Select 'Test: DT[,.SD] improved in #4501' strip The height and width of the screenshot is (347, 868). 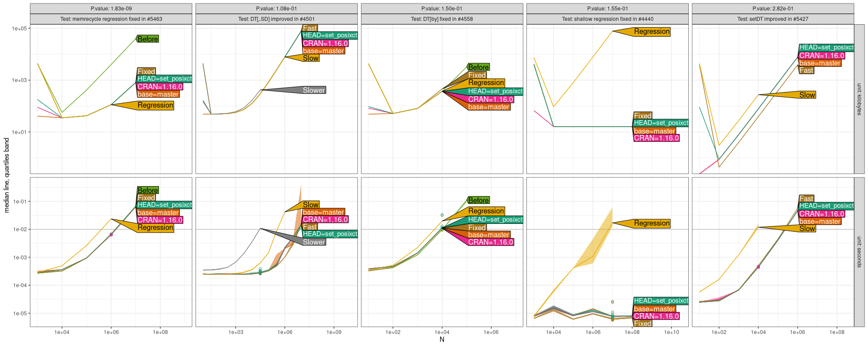276,19
